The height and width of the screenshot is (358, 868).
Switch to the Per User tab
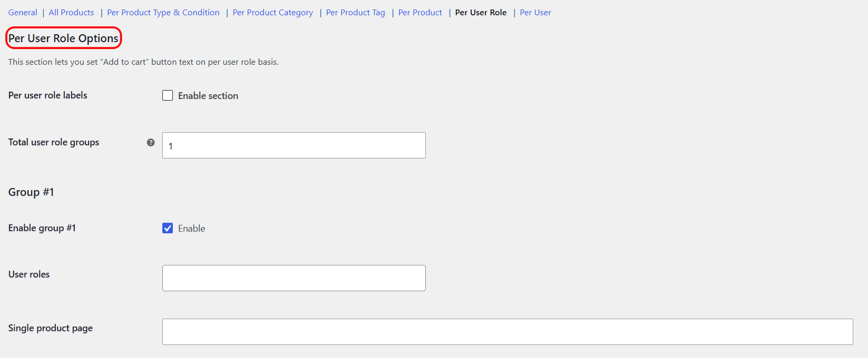(535, 13)
